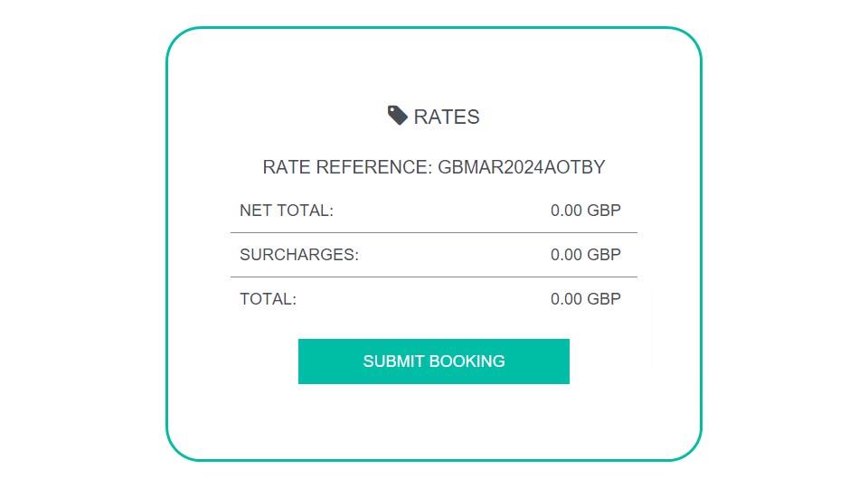Click empty card space below Submit Booking button

[x=433, y=420]
